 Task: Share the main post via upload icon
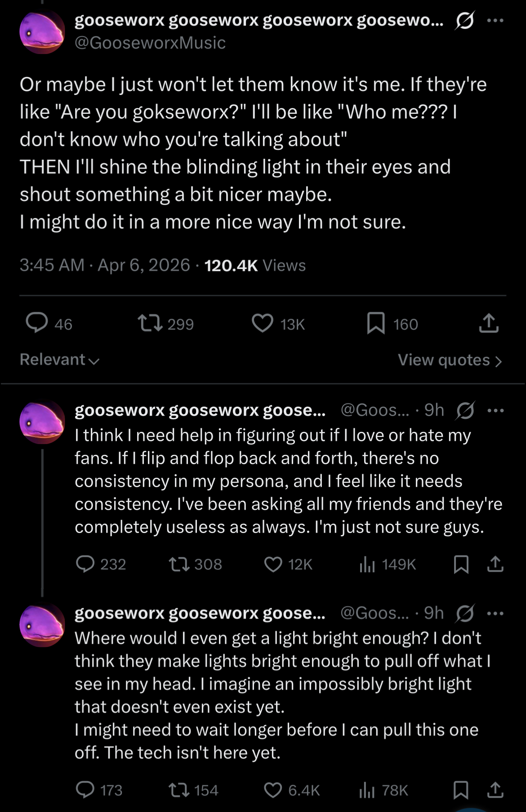tap(489, 323)
